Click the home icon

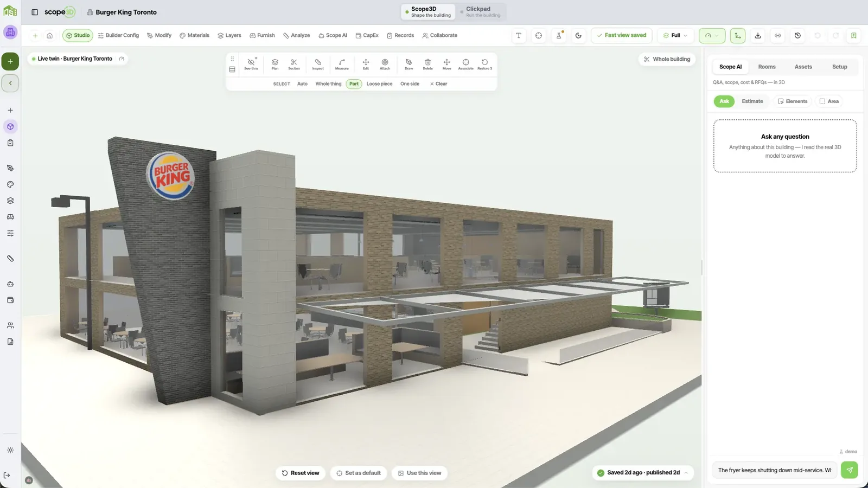coord(49,36)
